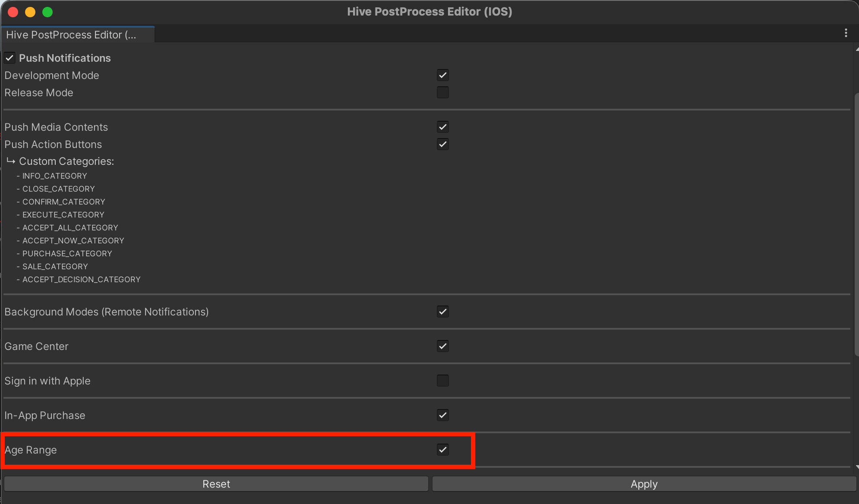Uncheck Push Media Contents
This screenshot has height=504, width=859.
(x=442, y=127)
